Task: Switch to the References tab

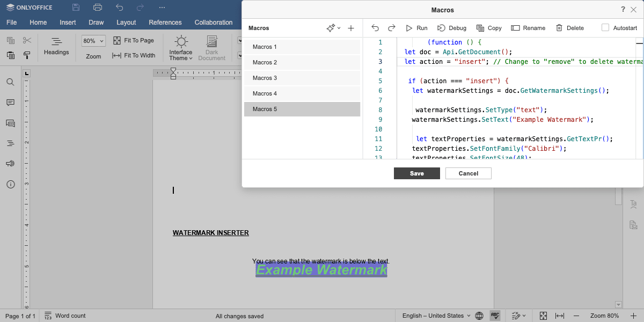Action: click(165, 23)
